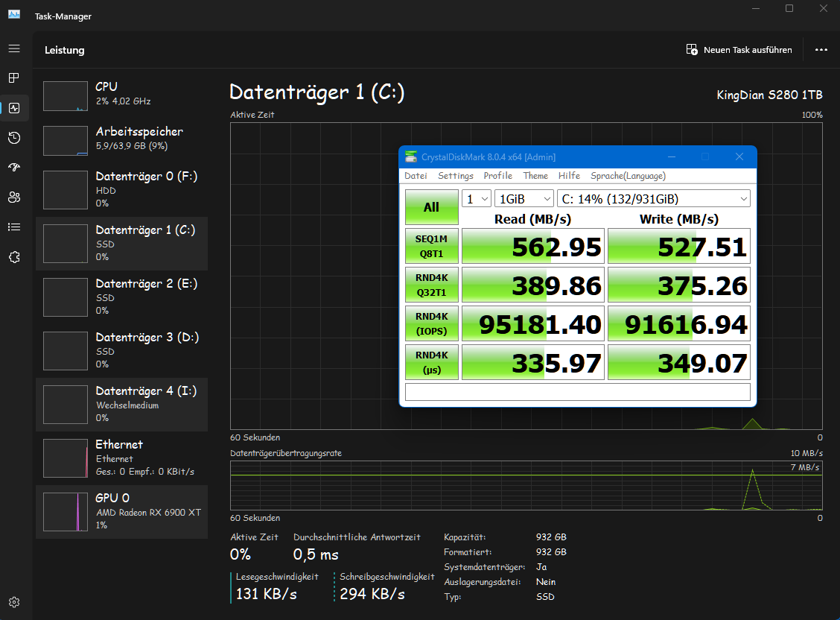Screen dimensions: 840x620
Task: Select Datenträger 1 (C:) SSD entry
Action: (121, 243)
